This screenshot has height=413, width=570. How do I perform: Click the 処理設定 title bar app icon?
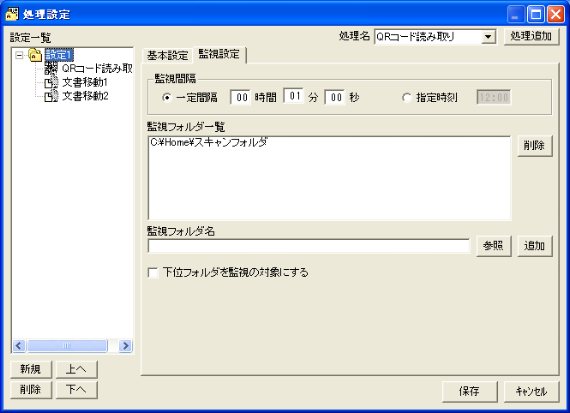[x=12, y=14]
